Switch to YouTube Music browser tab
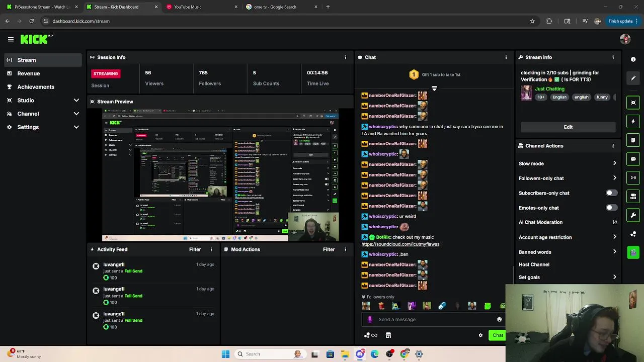644x362 pixels. (x=202, y=7)
